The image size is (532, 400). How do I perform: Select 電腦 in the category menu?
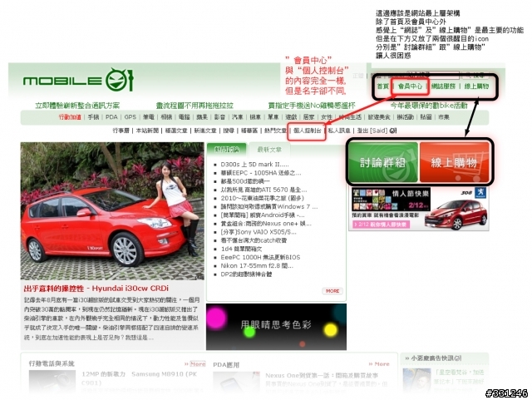[184, 117]
